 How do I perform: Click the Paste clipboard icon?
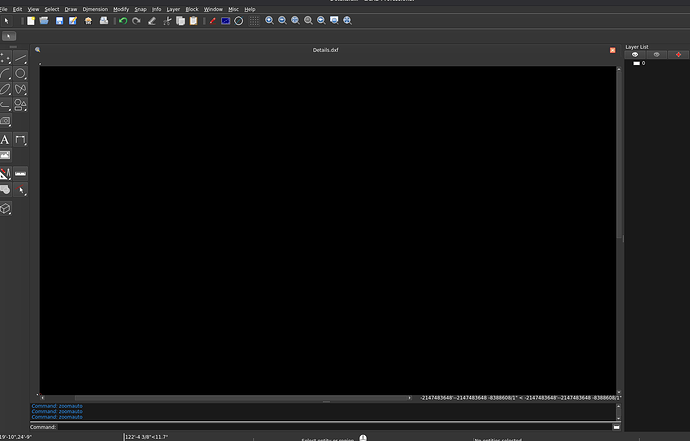coord(194,21)
